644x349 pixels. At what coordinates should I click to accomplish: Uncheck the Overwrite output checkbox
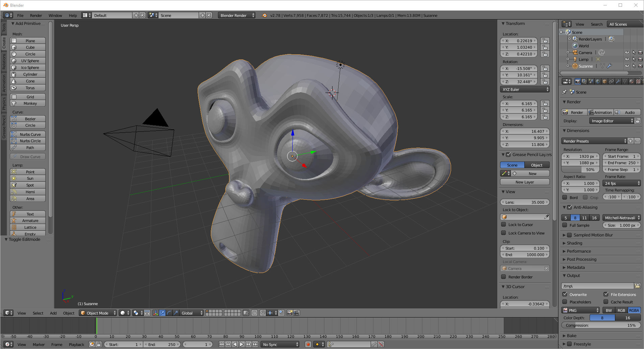coord(565,294)
